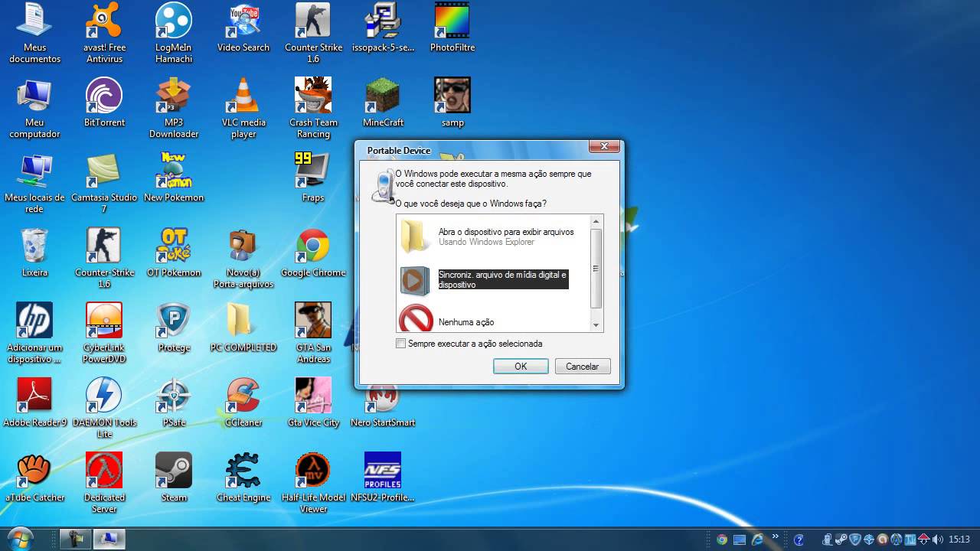This screenshot has height=551, width=980.
Task: Open BitTorrent desktop shortcut
Action: (105, 103)
